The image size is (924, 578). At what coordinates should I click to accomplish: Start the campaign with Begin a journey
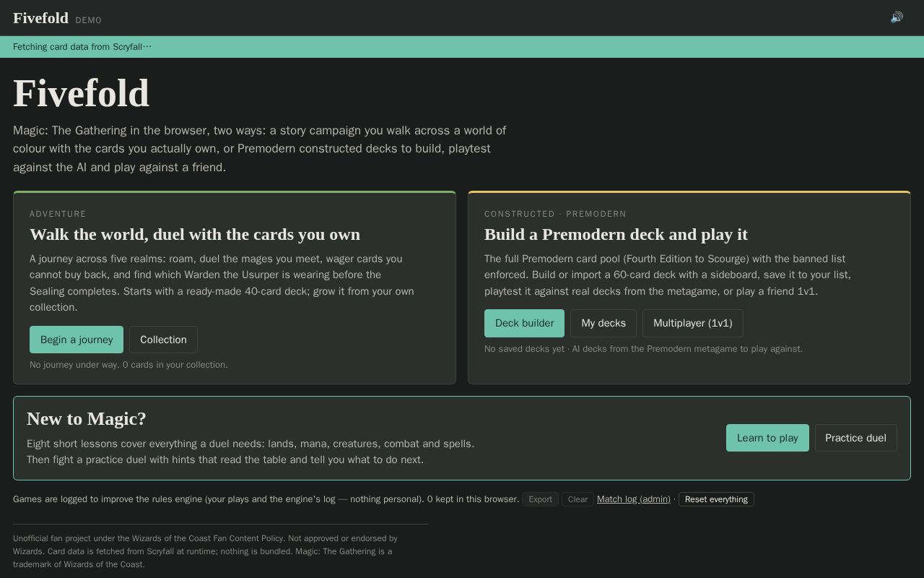pyautogui.click(x=77, y=340)
